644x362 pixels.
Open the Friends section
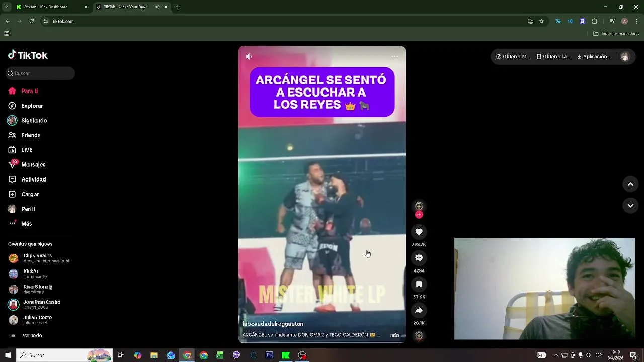tap(24, 135)
